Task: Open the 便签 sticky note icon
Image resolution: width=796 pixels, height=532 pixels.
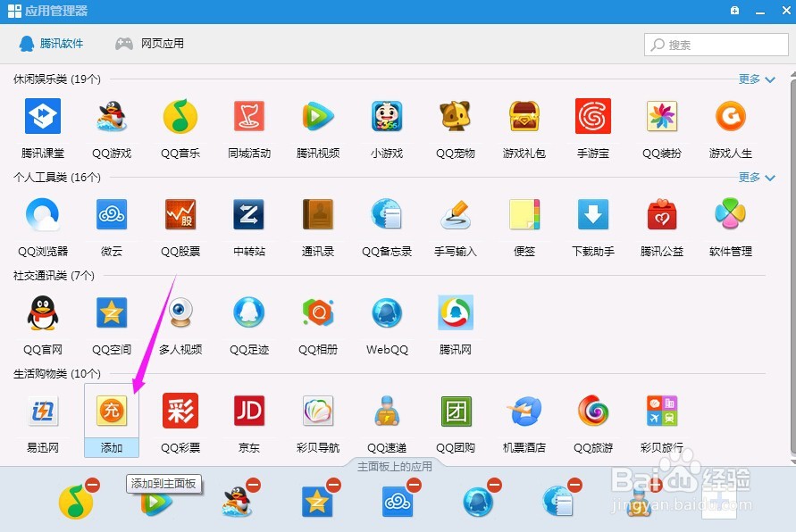Action: pyautogui.click(x=524, y=214)
